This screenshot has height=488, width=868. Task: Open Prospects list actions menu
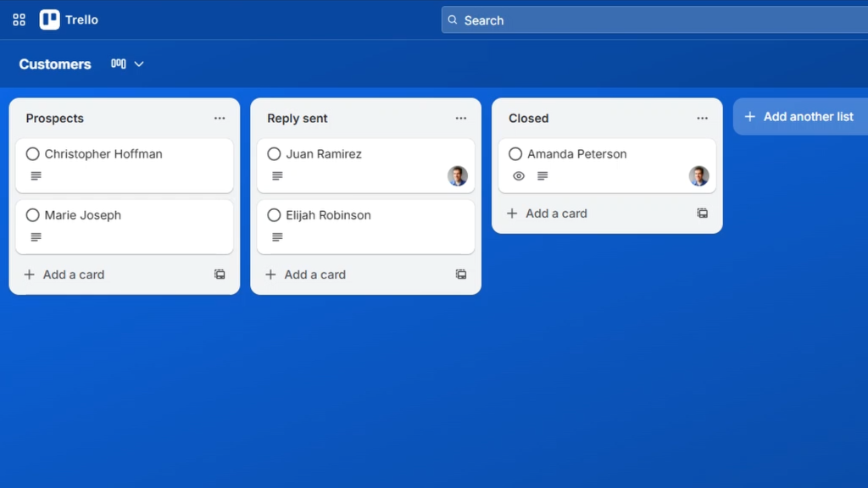(x=220, y=119)
